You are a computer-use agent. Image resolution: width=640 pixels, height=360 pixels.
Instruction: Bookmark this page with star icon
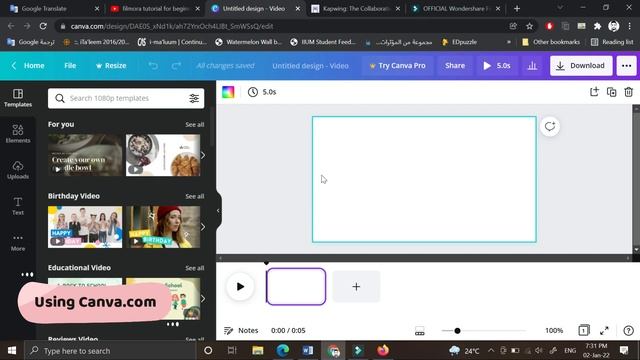coord(529,26)
